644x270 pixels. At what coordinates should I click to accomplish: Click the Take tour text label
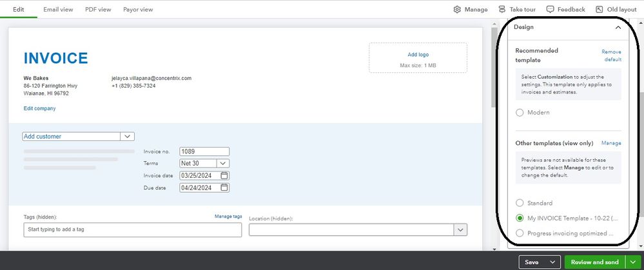click(522, 10)
